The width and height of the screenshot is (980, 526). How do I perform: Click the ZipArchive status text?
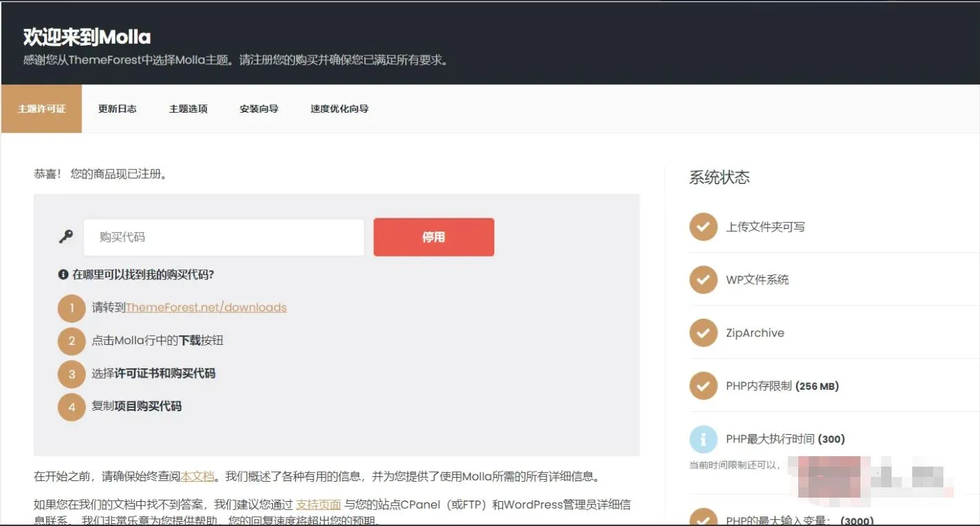pyautogui.click(x=755, y=333)
